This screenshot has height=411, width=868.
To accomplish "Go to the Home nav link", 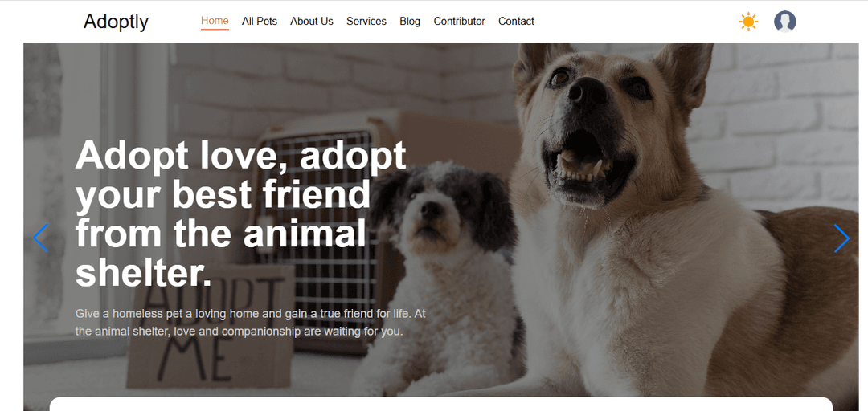I will pos(215,21).
